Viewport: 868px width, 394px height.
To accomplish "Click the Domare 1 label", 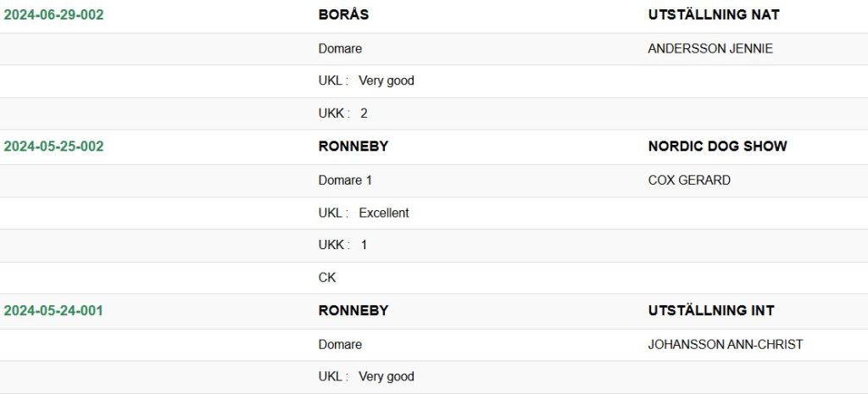I will click(x=345, y=180).
